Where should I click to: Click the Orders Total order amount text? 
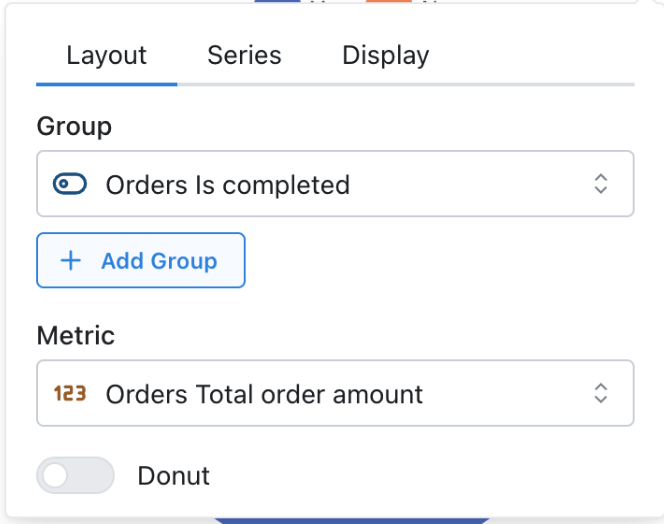point(264,394)
